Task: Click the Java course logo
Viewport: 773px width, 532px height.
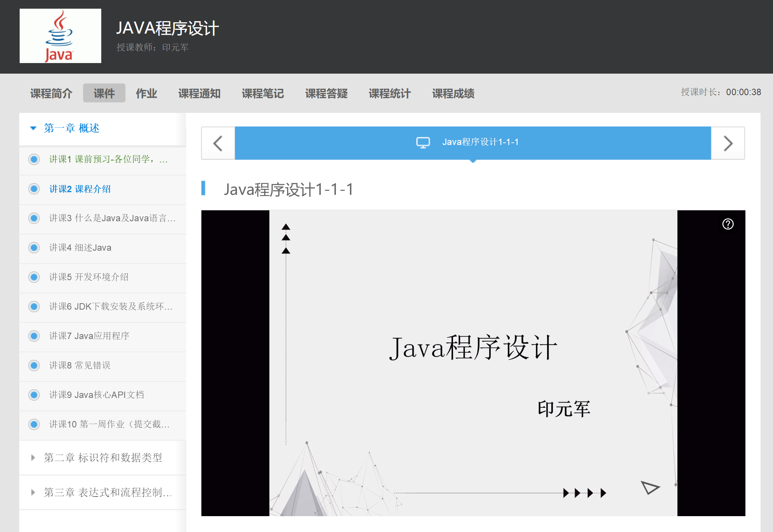Action: [x=60, y=36]
